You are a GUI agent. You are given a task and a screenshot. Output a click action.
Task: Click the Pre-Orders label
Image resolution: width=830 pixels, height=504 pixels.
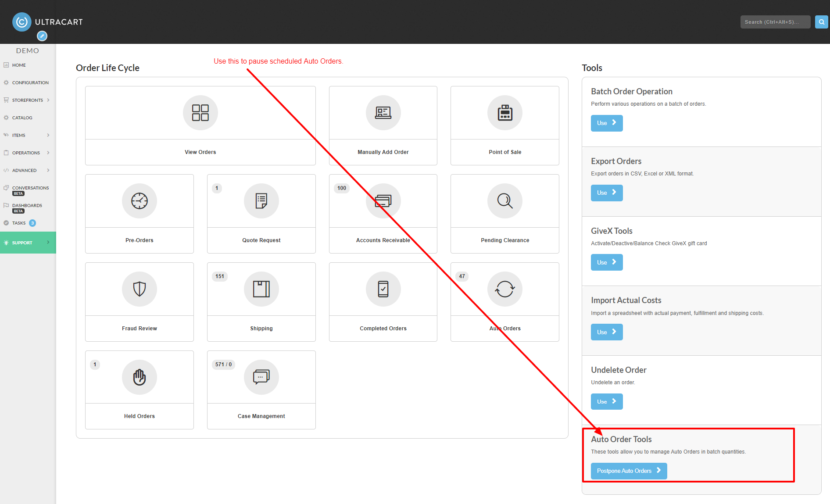click(140, 240)
